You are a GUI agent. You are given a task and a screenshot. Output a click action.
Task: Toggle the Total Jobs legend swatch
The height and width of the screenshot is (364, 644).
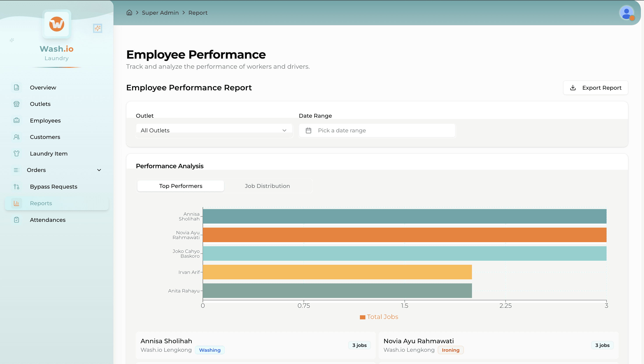tap(363, 317)
